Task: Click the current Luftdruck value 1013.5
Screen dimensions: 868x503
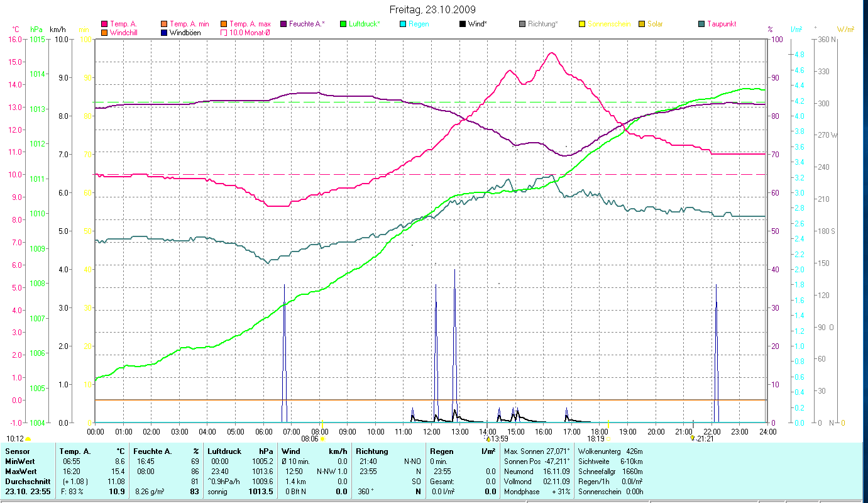Action: (262, 492)
